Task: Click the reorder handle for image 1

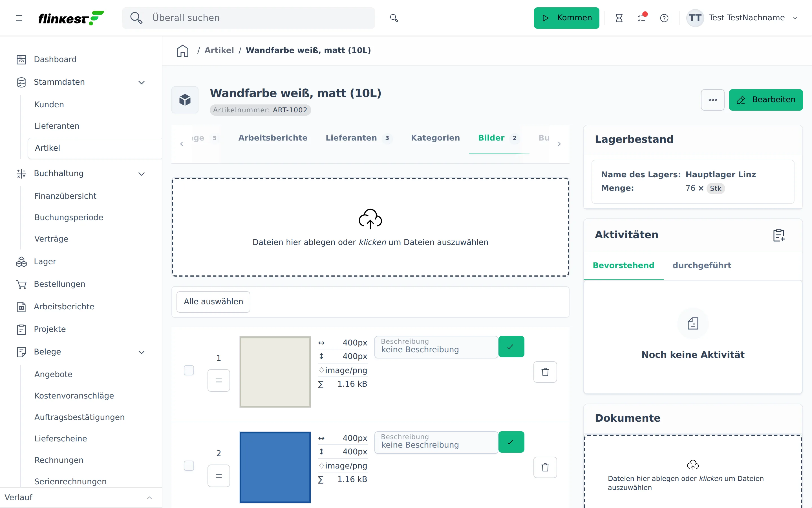Action: (x=219, y=380)
